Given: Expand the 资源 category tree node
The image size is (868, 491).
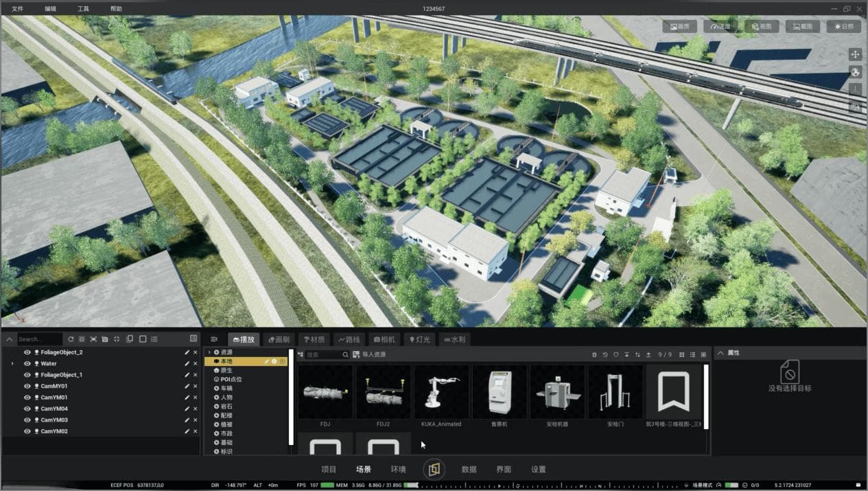Looking at the screenshot, I should 209,352.
